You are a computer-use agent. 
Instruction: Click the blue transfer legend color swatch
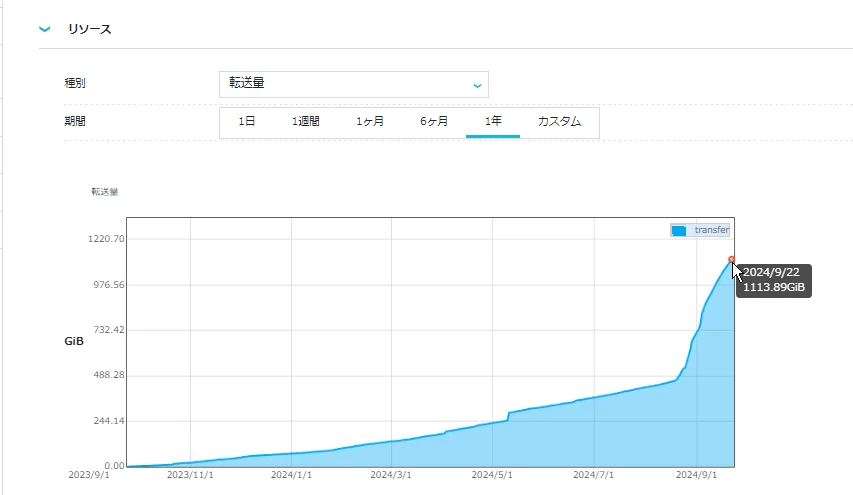click(679, 230)
